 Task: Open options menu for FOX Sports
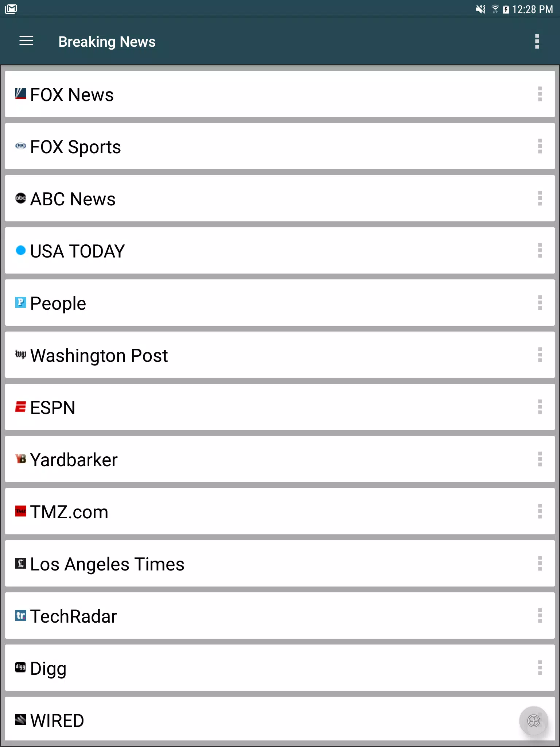(540, 146)
